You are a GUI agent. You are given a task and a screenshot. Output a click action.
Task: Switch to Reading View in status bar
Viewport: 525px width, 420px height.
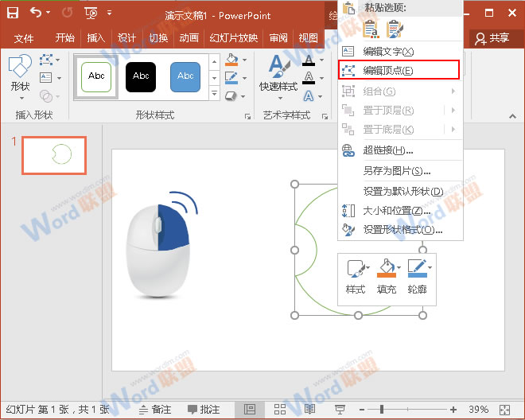pos(309,409)
